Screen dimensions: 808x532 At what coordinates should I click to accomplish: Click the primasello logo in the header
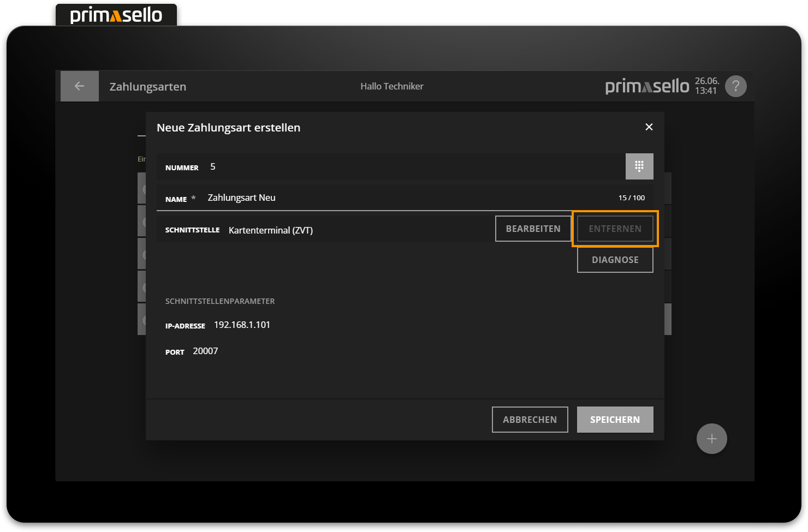[x=647, y=86]
